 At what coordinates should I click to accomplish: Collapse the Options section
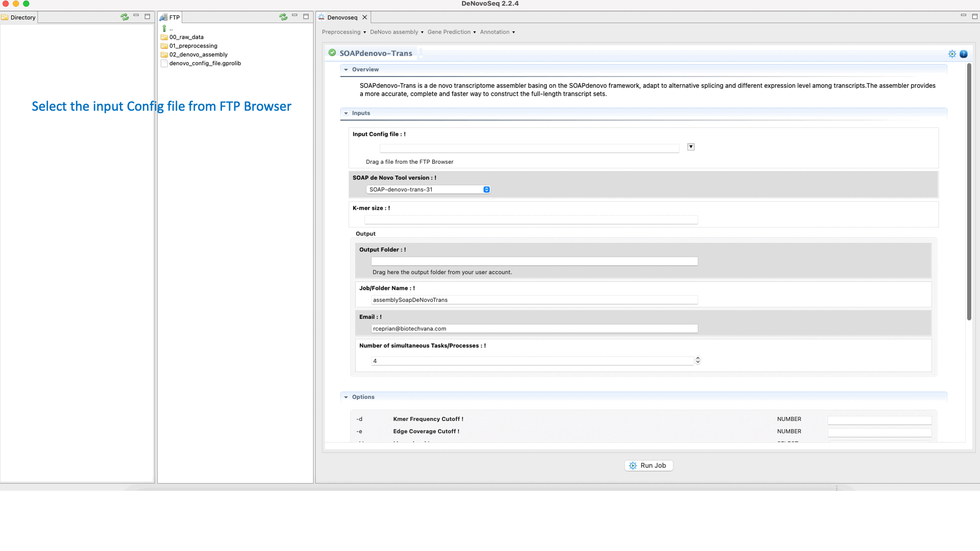coord(346,397)
